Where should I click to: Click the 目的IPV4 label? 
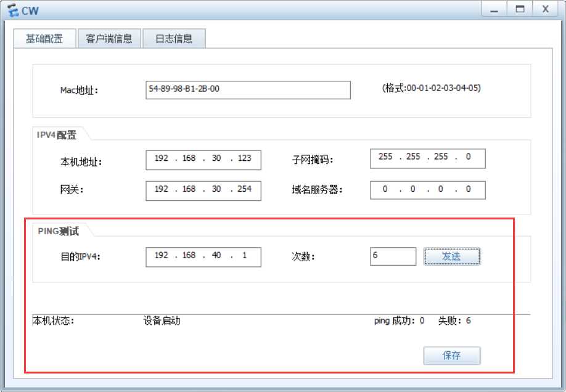coord(81,257)
